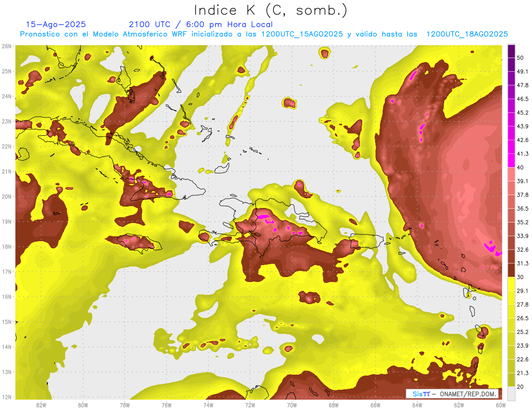Click the 13N latitude axis label

[x=7, y=372]
